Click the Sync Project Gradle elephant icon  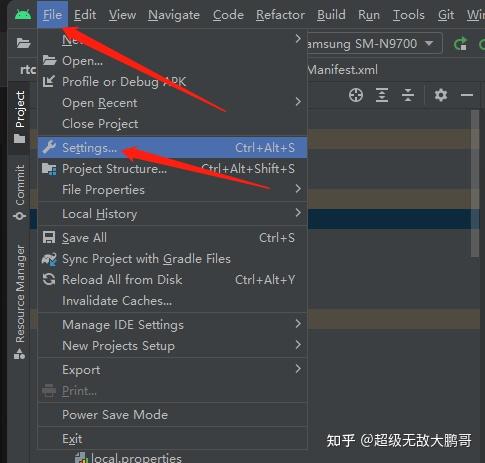(49, 259)
